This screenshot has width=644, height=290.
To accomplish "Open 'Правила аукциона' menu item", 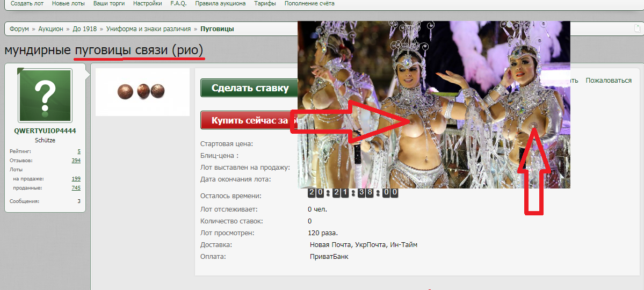I will coord(221,3).
